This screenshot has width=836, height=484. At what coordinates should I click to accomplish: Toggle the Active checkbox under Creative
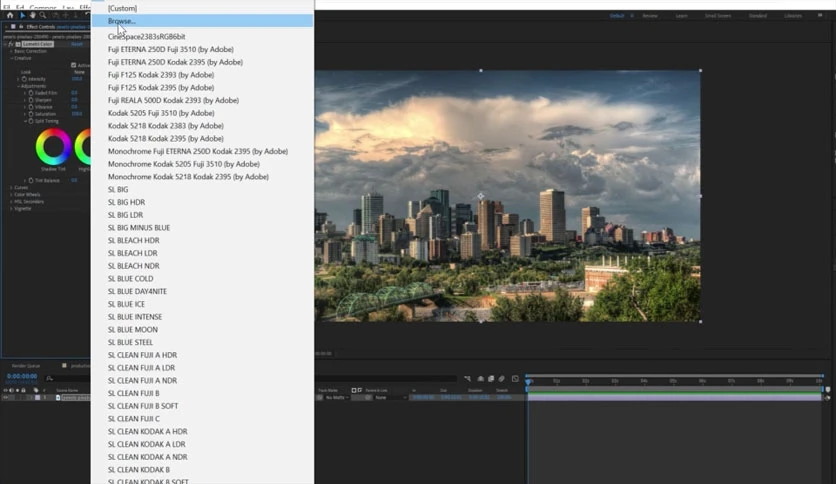[74, 65]
